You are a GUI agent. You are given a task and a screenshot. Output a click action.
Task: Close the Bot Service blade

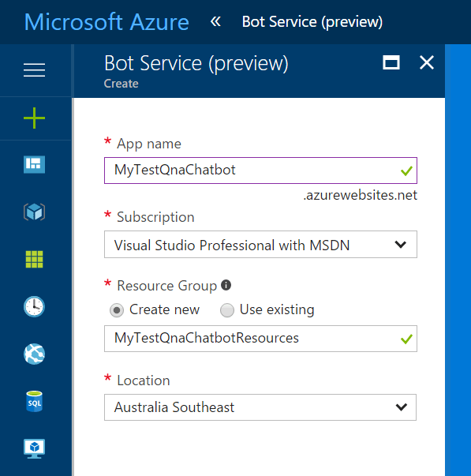pos(427,62)
